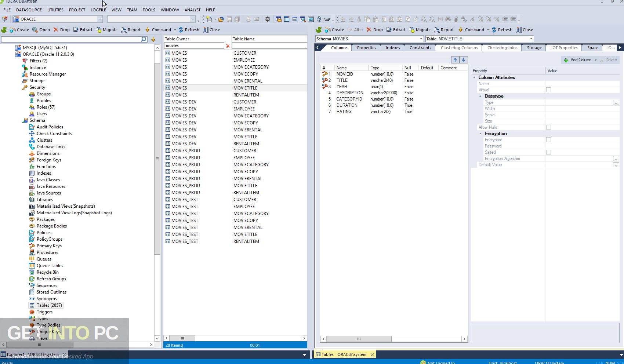Click the search magnifier icon in explorer filter
This screenshot has height=364, width=624.
click(x=144, y=39)
